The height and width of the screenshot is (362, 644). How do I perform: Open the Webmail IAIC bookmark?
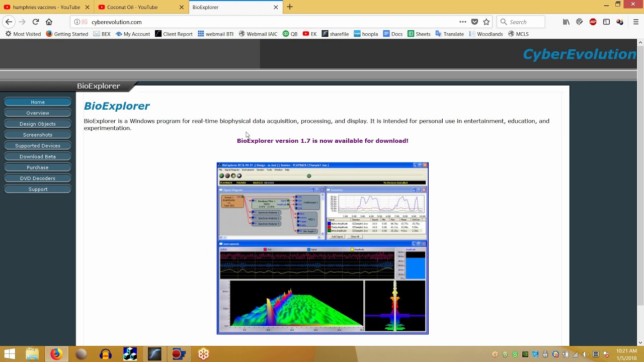258,34
